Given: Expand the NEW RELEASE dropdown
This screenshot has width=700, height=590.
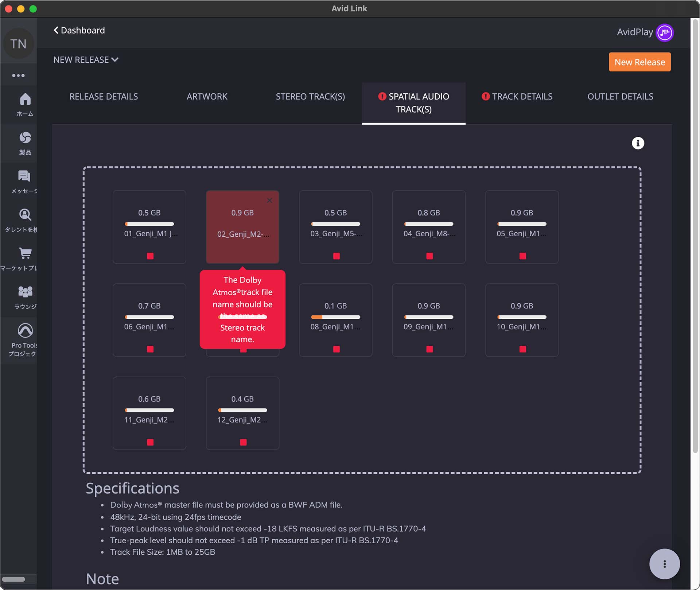Looking at the screenshot, I should 86,60.
